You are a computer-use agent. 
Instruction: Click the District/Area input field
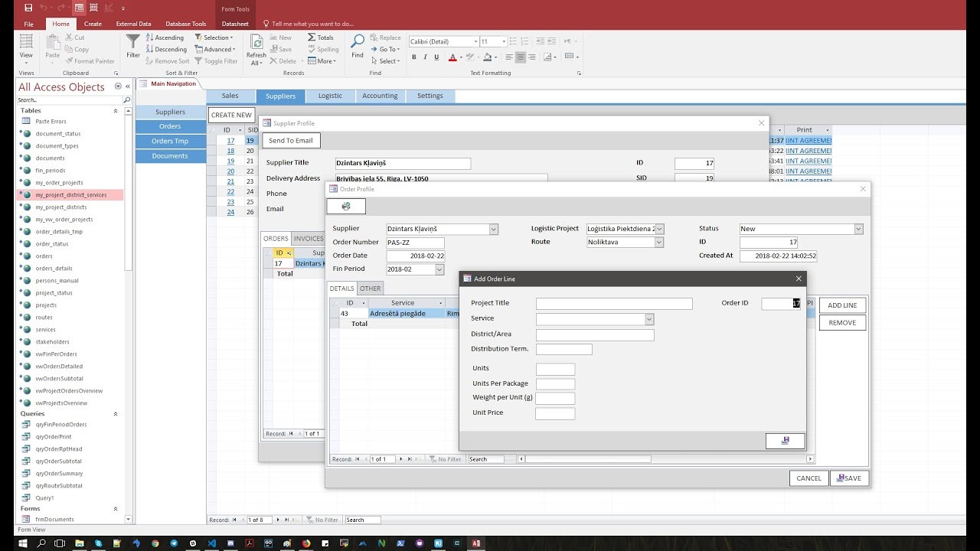click(595, 335)
